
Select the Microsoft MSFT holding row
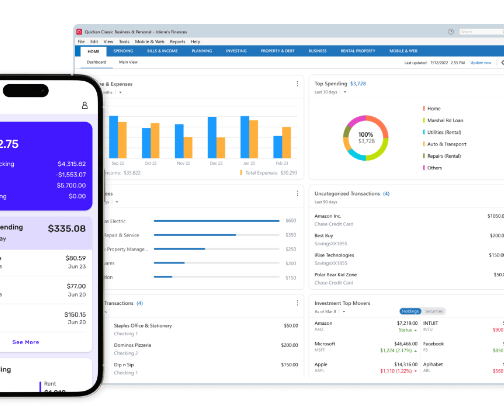pyautogui.click(x=366, y=347)
